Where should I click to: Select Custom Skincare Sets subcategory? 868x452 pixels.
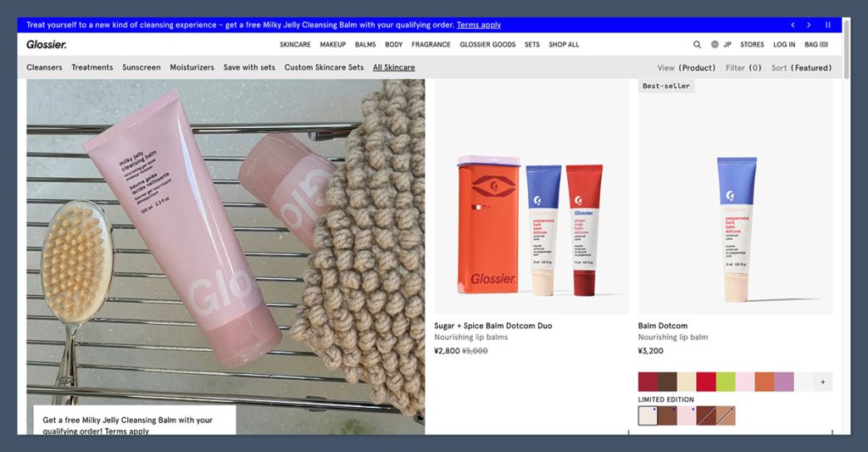click(324, 67)
